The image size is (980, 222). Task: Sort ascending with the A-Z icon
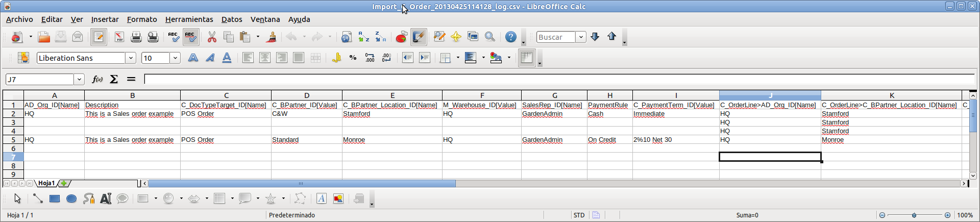[x=363, y=37]
